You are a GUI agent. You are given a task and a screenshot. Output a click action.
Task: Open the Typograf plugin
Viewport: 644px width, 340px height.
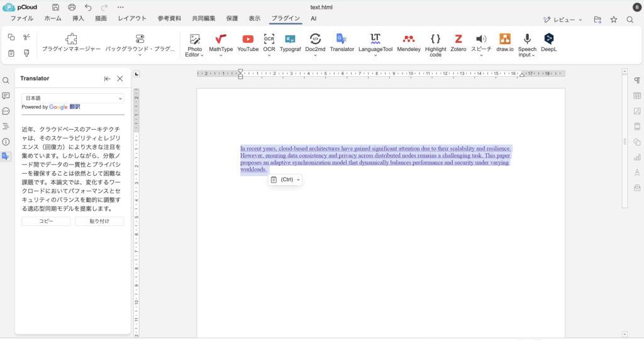tap(290, 40)
